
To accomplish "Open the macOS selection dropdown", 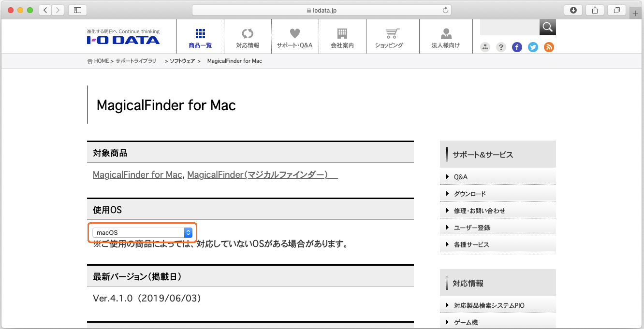I will (143, 232).
